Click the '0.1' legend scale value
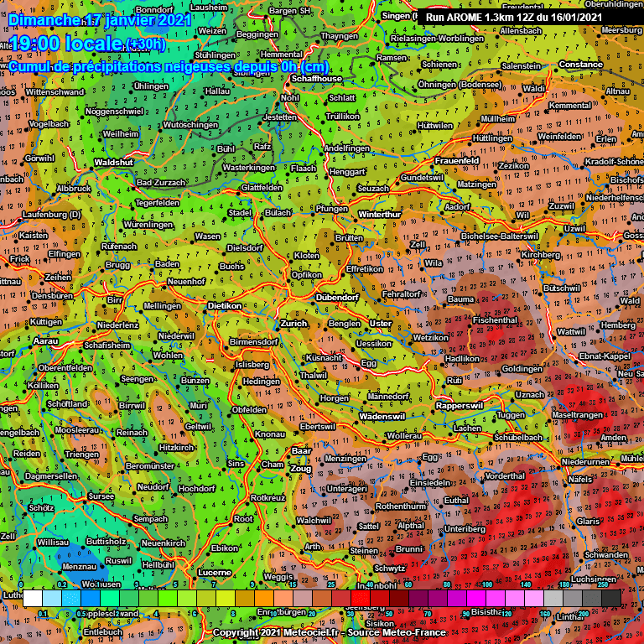Viewport: 644px width, 644px height. point(43,614)
